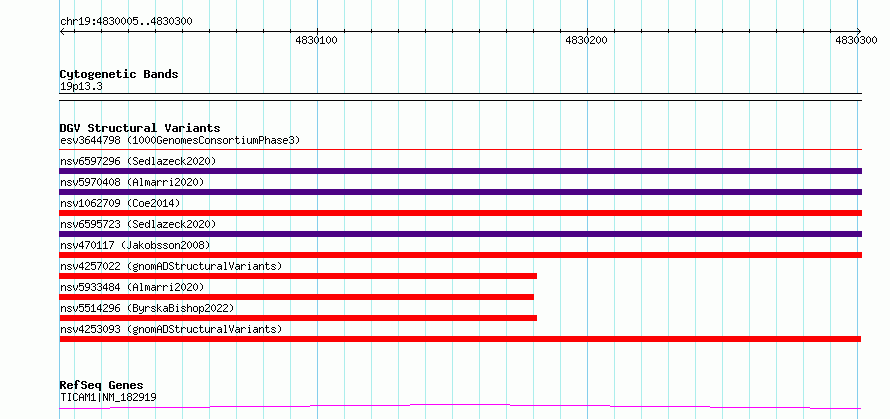Select the nsv5970408 purple variant bar
The width and height of the screenshot is (890, 419).
[461, 192]
